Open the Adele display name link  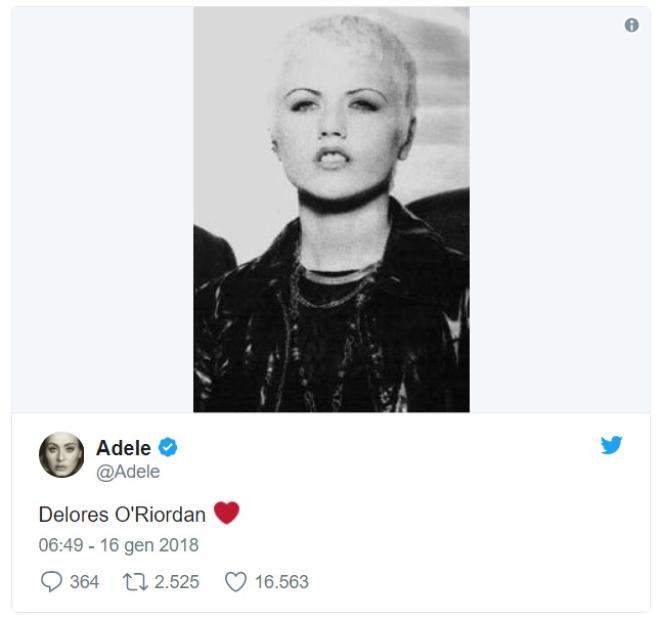(124, 448)
